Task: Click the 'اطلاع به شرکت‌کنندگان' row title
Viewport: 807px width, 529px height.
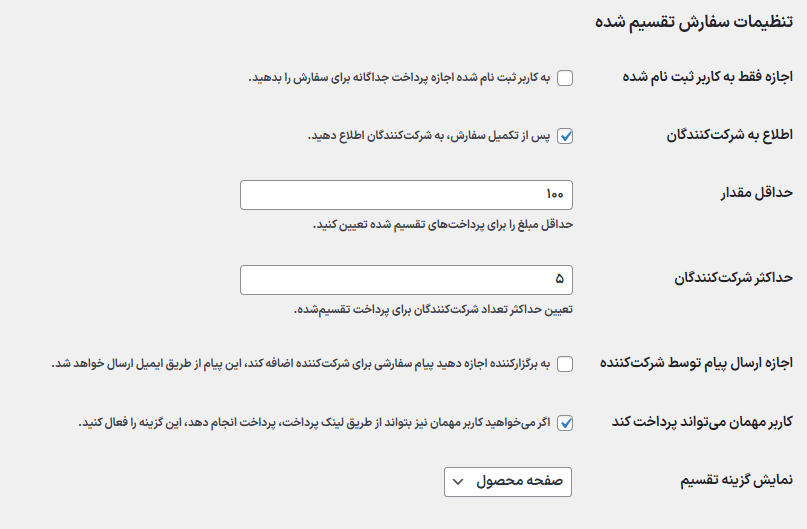Action: 729,135
